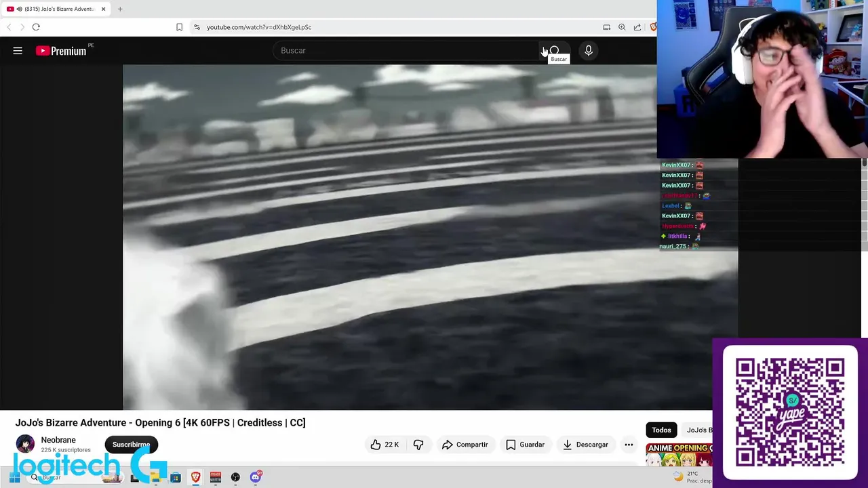
Task: Close the JoJo's Bizarre Adventure tab
Action: (x=103, y=9)
